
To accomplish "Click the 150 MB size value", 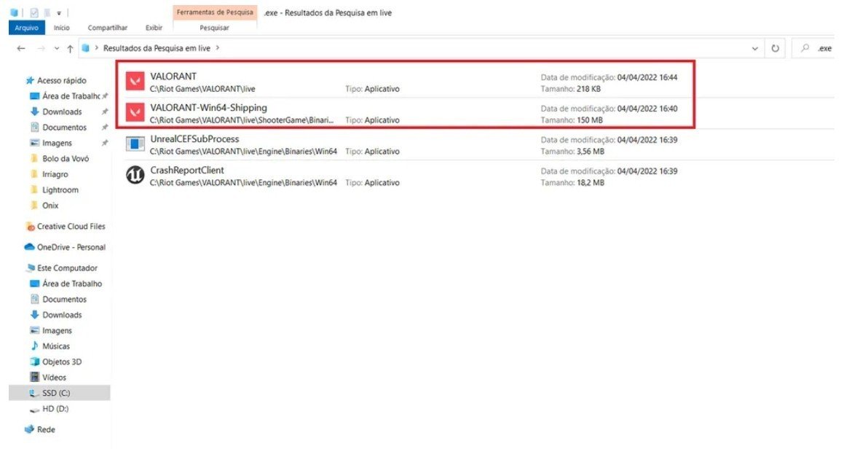I will tap(590, 120).
